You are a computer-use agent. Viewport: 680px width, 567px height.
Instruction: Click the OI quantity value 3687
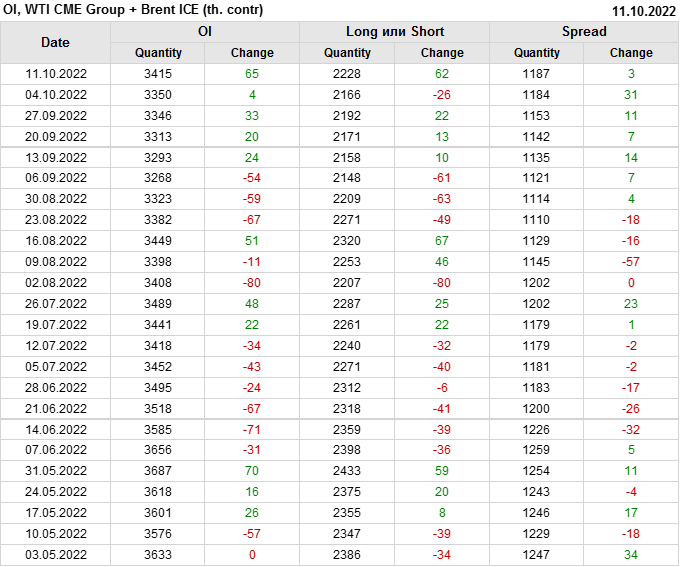[158, 471]
